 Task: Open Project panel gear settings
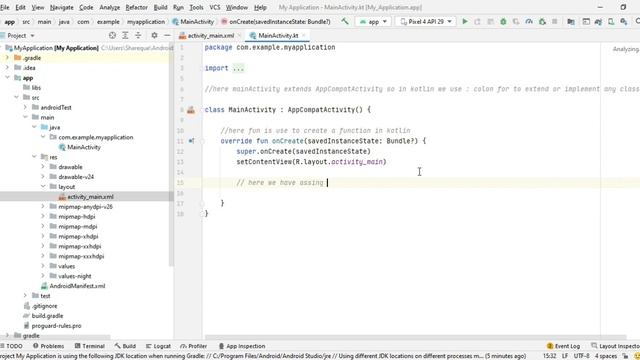pyautogui.click(x=154, y=36)
